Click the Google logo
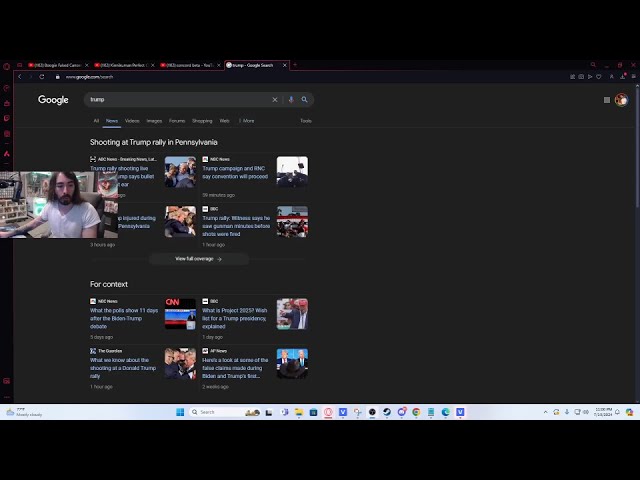 53,100
